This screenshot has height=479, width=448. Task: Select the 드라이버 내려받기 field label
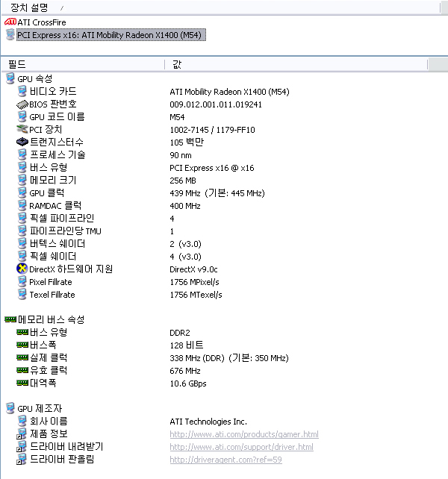pyautogui.click(x=66, y=447)
